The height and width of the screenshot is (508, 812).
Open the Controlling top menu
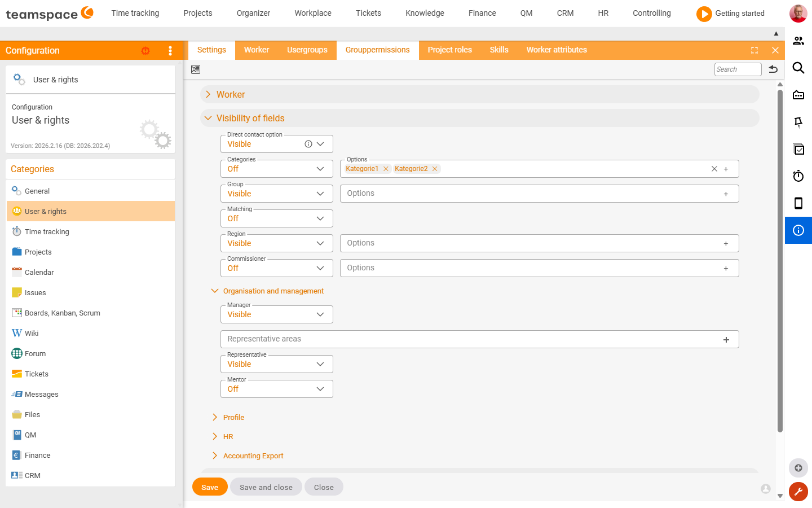(652, 13)
